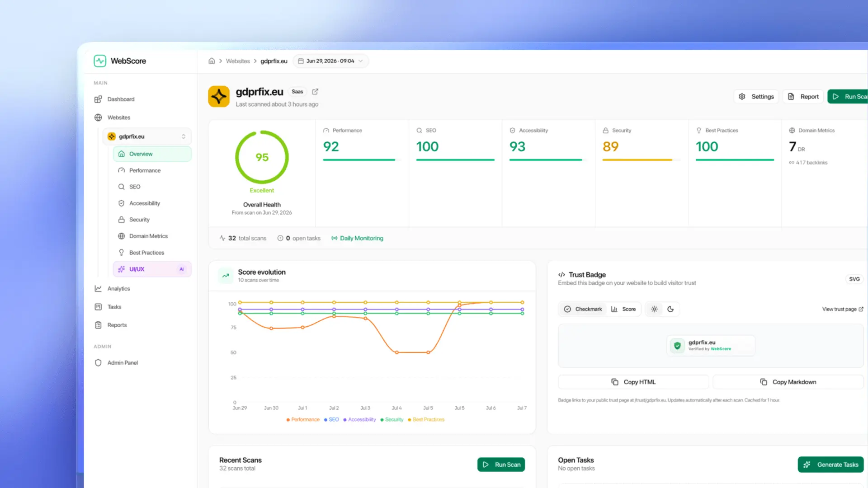Image resolution: width=868 pixels, height=488 pixels.
Task: Click the Trust Badge code icon
Action: point(561,275)
